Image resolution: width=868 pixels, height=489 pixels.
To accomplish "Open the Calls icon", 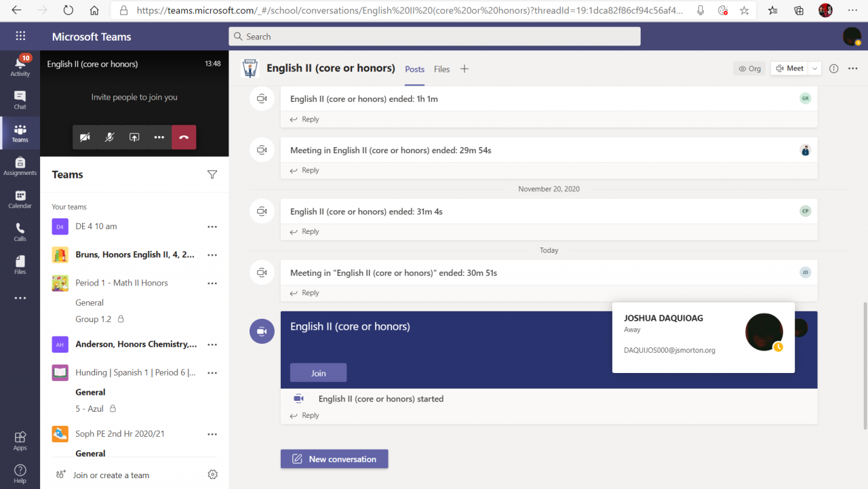I will [x=20, y=231].
